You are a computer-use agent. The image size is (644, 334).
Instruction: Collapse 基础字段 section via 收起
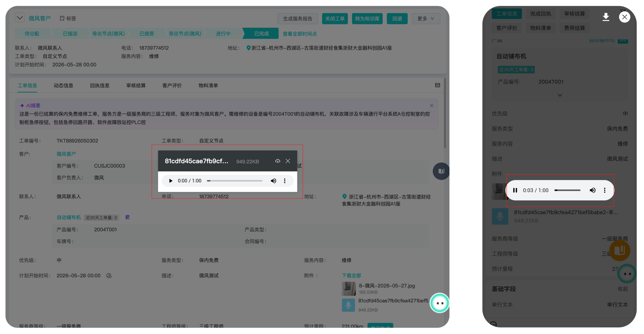pyautogui.click(x=623, y=289)
